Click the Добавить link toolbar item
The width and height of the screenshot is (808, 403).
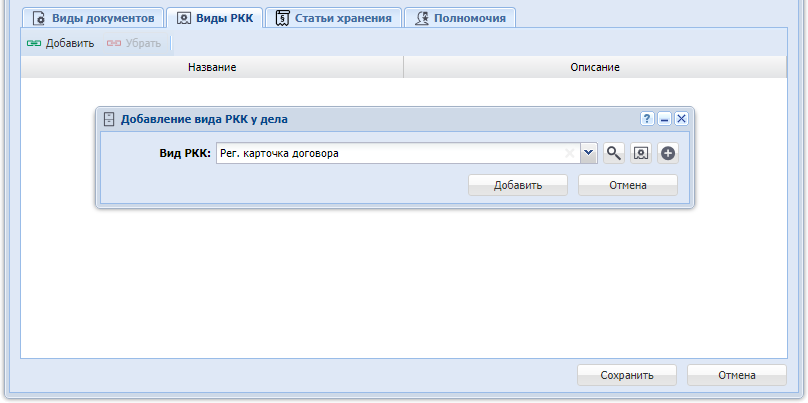click(60, 43)
